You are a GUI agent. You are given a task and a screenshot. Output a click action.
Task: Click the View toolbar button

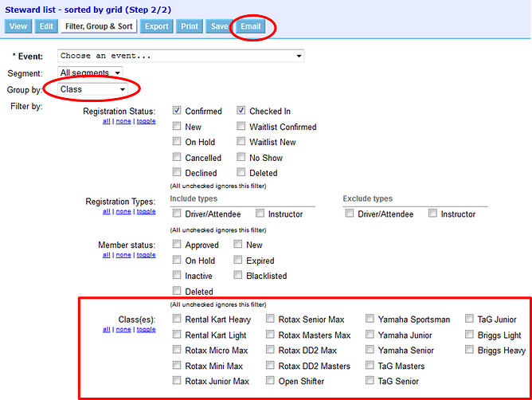pyautogui.click(x=18, y=26)
